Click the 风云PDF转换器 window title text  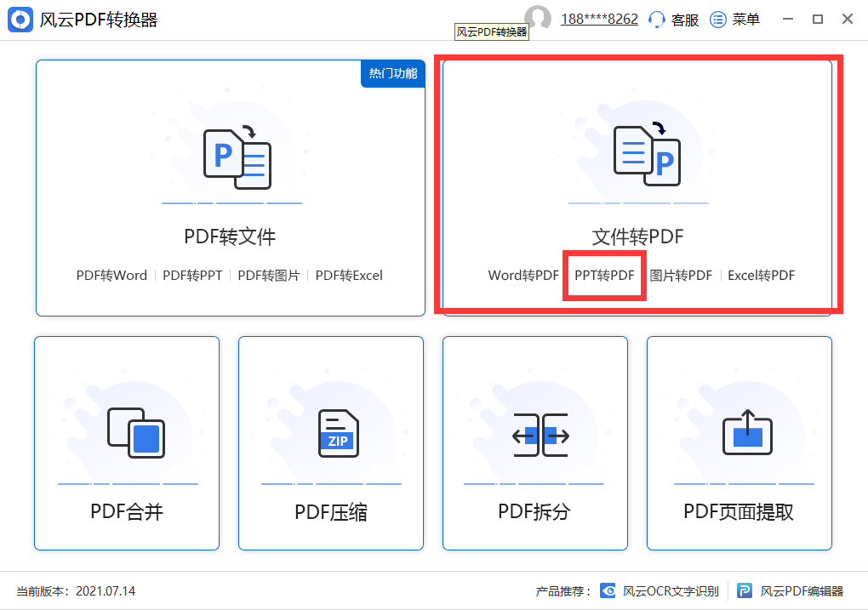99,20
